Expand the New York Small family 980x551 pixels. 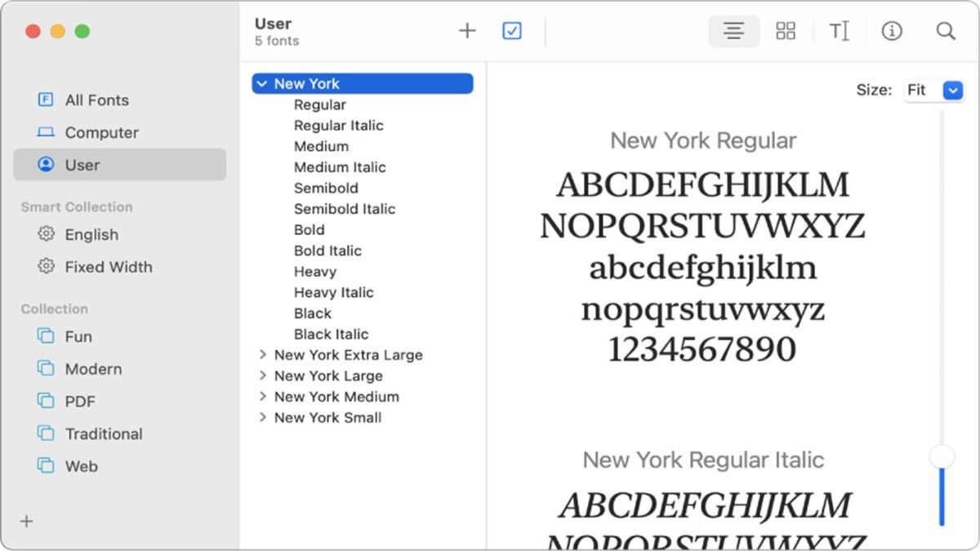point(262,417)
